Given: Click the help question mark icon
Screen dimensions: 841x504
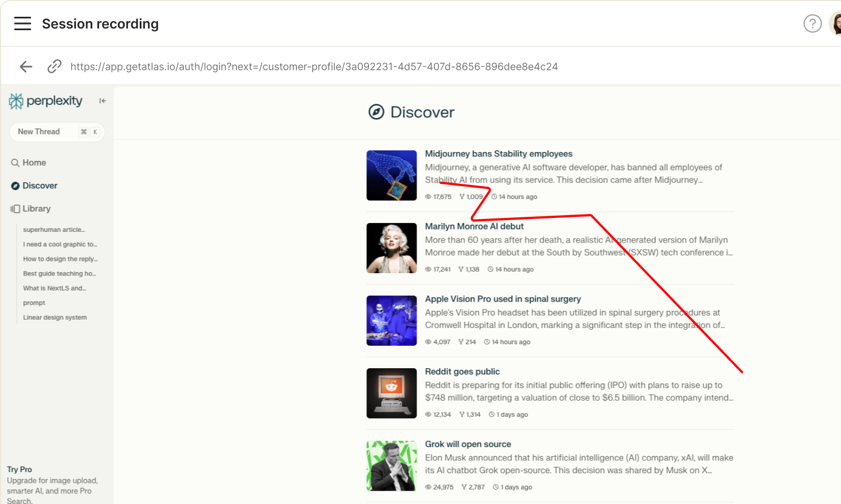Looking at the screenshot, I should [812, 23].
